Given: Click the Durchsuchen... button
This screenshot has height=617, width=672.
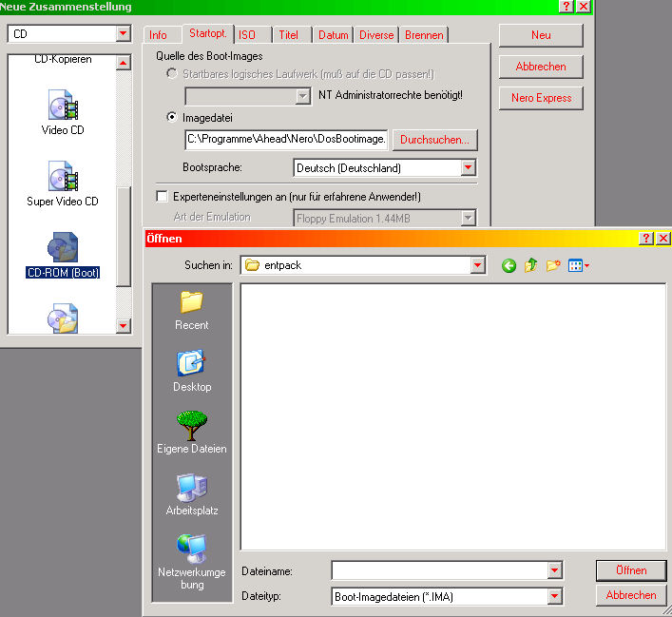Looking at the screenshot, I should click(x=434, y=140).
